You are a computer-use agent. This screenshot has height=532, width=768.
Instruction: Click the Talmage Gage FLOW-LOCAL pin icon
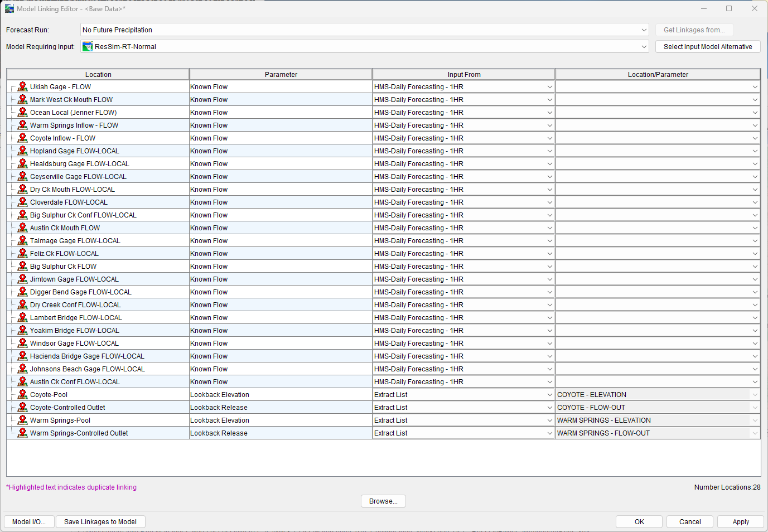point(22,240)
